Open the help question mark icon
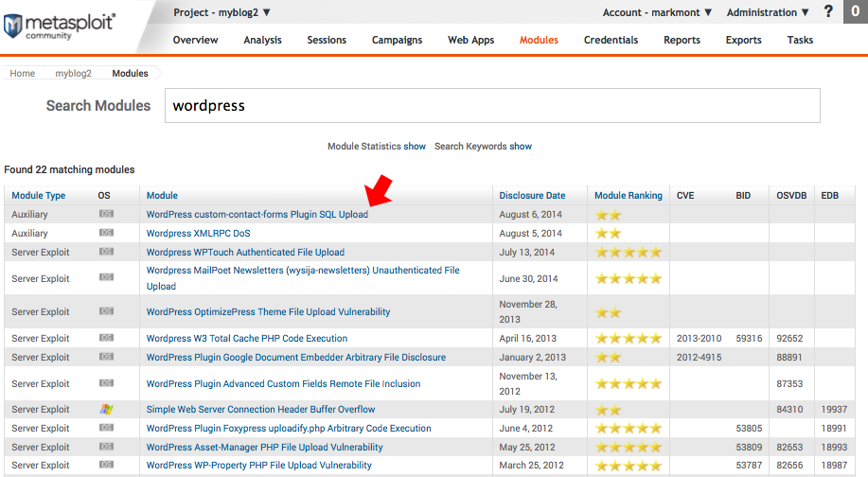Screen dimensions: 868x477 [x=828, y=12]
